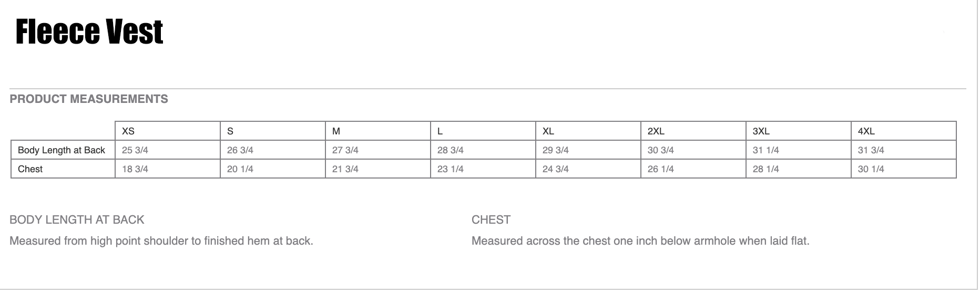Select the Chest row label
Image resolution: width=980 pixels, height=293 pixels.
pos(30,169)
